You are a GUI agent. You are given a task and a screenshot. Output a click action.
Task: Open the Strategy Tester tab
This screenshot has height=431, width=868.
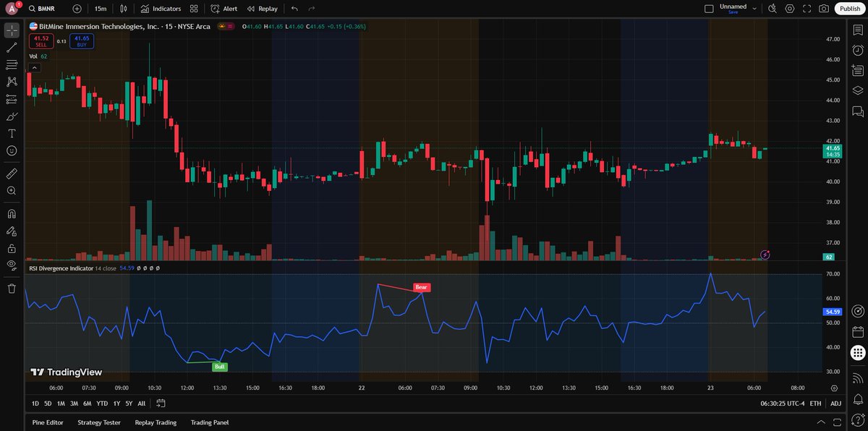(99, 422)
